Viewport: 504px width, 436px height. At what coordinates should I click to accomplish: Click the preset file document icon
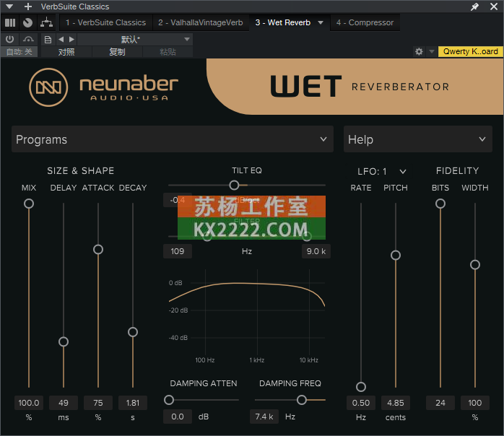pos(48,40)
